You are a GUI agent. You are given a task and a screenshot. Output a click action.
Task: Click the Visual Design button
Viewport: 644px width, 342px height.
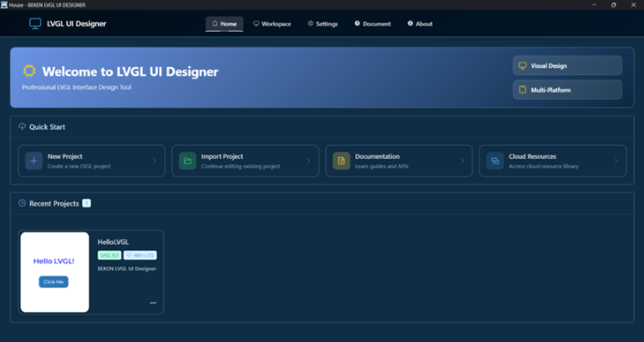click(x=567, y=66)
